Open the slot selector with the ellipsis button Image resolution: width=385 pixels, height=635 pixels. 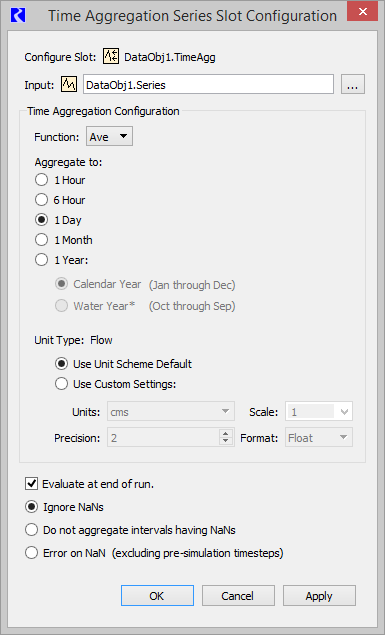353,84
